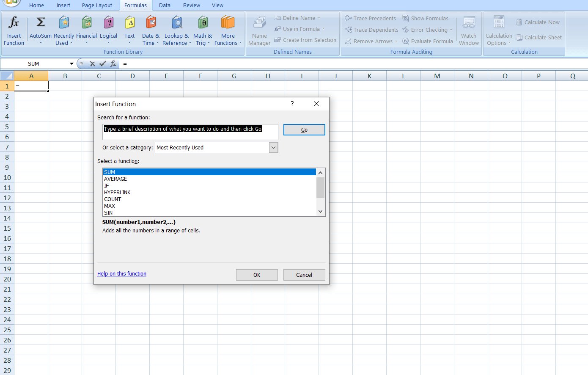Screen dimensions: 588x375
Task: Open the Insert ribbon tab
Action: [63, 5]
